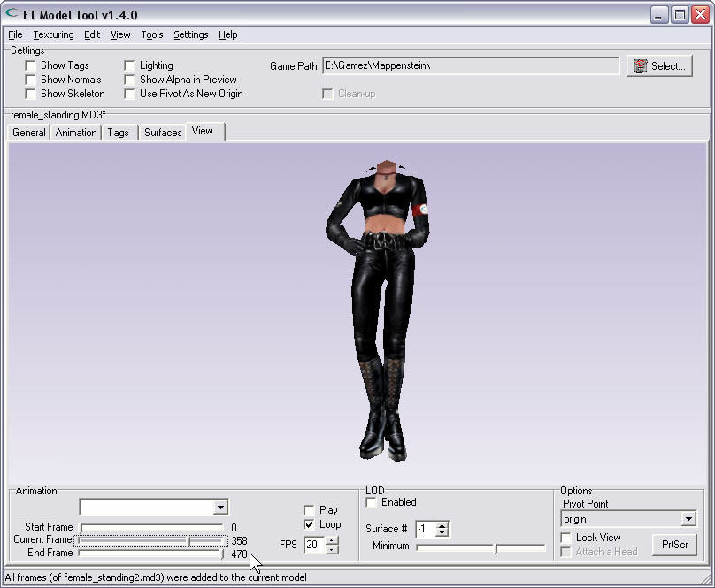Increase the FPS value with up arrow
This screenshot has width=715, height=588.
(333, 540)
